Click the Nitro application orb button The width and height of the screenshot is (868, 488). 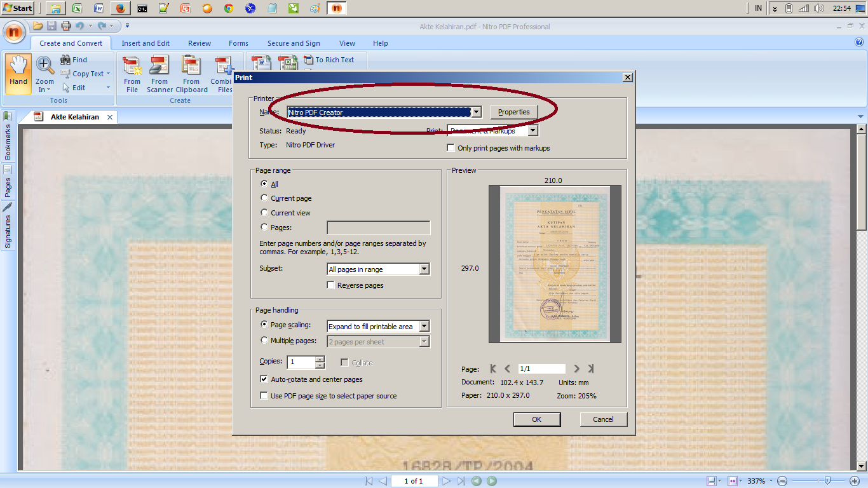[x=14, y=31]
